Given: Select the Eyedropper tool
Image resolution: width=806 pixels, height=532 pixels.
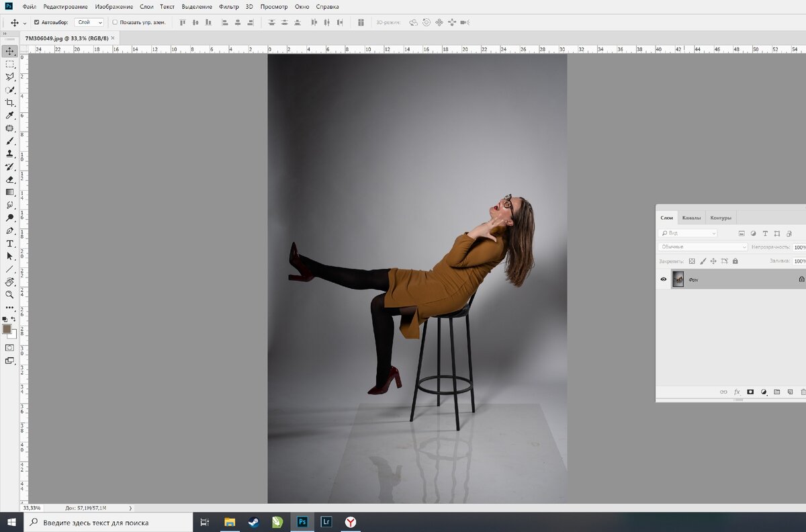Looking at the screenshot, I should click(10, 116).
